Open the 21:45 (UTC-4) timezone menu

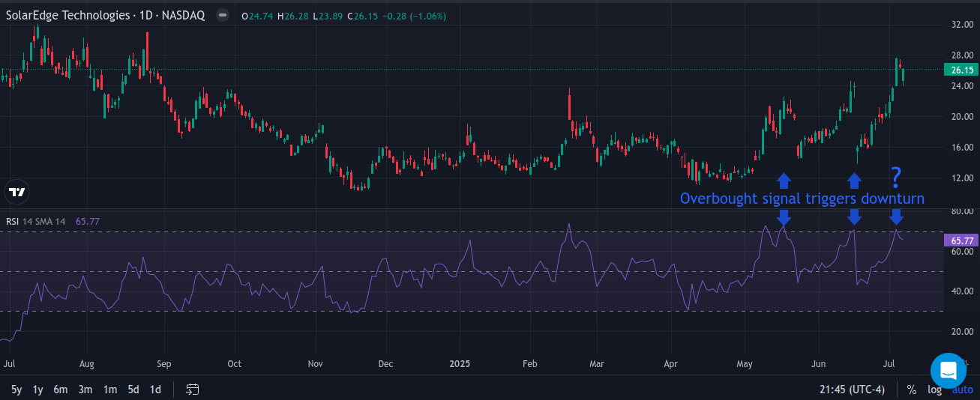coord(853,390)
